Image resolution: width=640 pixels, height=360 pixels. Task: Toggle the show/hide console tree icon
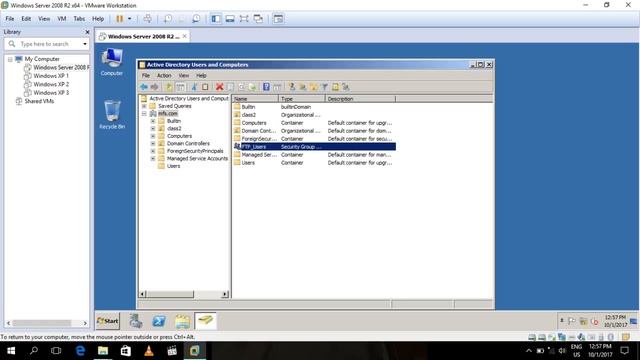click(x=180, y=87)
